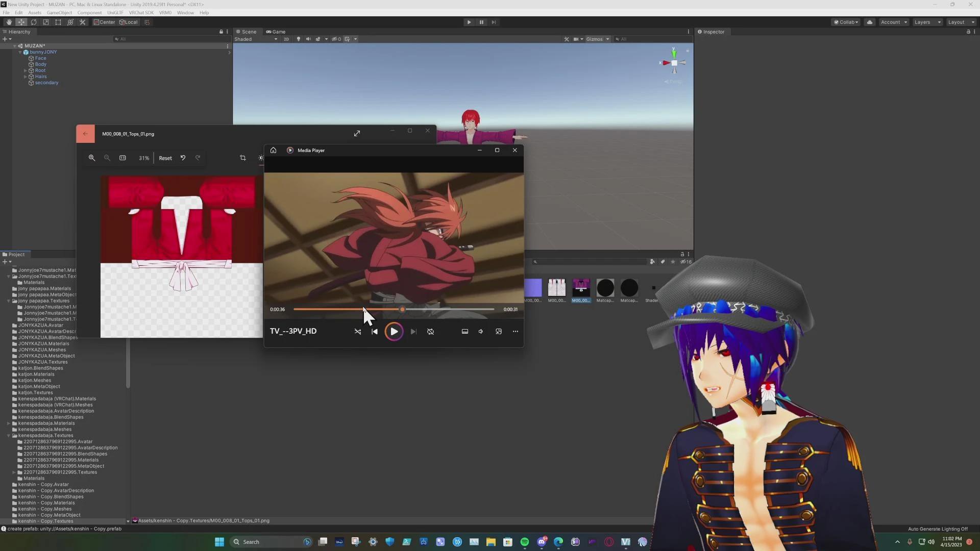Toggle hidden objects visibility counter
The height and width of the screenshot is (551, 980).
tap(336, 39)
